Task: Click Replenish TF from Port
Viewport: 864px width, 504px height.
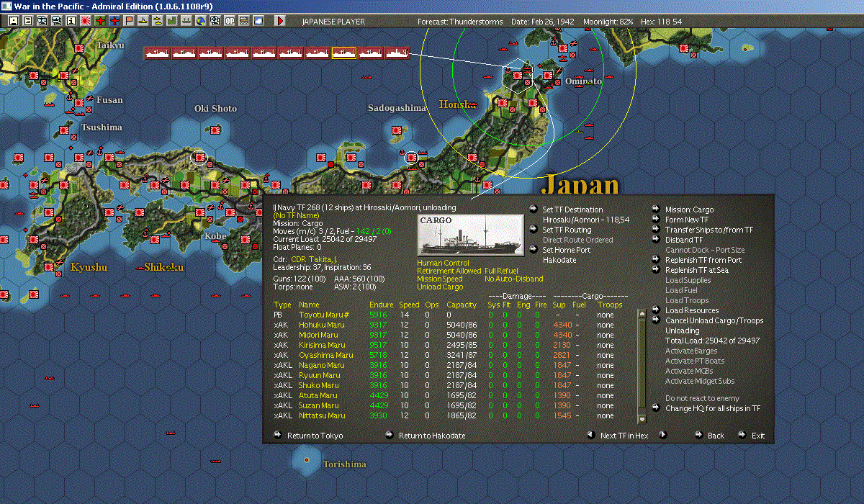Action: pyautogui.click(x=703, y=260)
